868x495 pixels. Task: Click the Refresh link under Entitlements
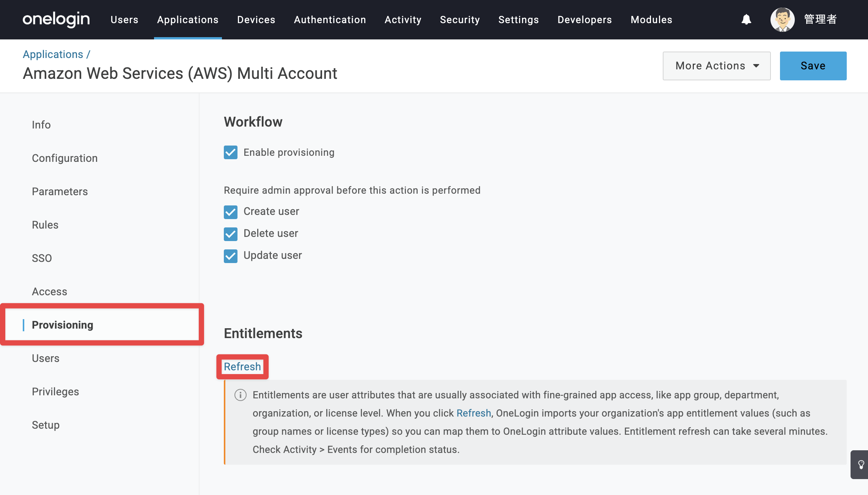(x=242, y=367)
